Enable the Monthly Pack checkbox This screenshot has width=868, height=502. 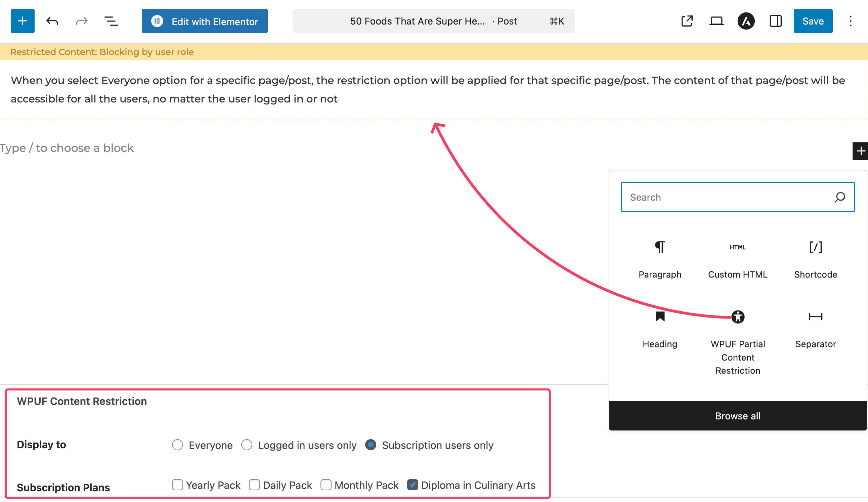[x=326, y=485]
